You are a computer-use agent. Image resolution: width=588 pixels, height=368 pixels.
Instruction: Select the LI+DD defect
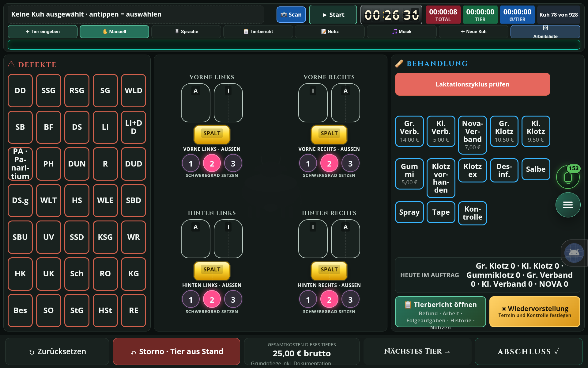click(134, 127)
